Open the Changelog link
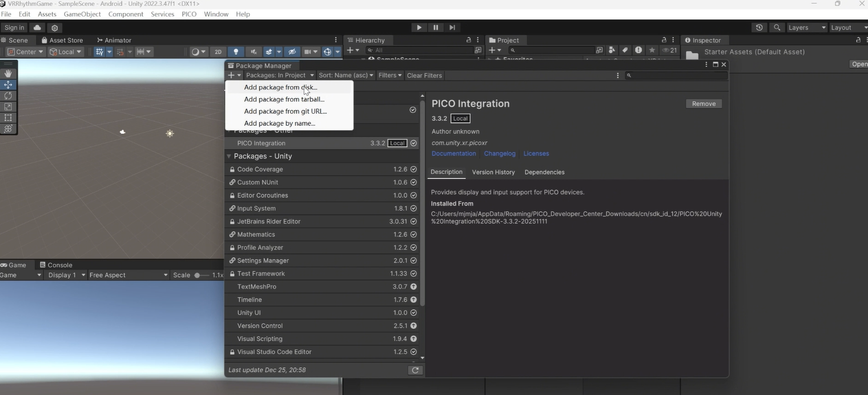The height and width of the screenshot is (395, 868). point(500,153)
